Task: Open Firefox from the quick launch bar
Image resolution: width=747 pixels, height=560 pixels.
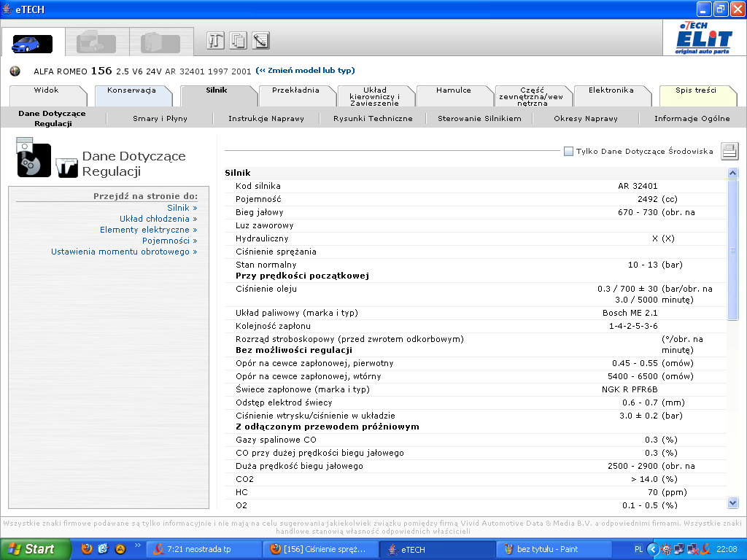Action: tap(87, 549)
